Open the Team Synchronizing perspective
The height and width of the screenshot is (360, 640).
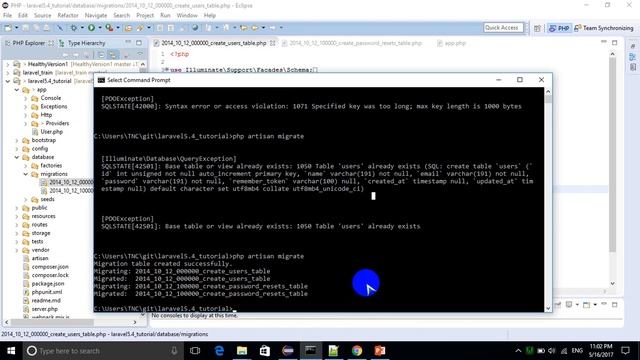(x=604, y=28)
